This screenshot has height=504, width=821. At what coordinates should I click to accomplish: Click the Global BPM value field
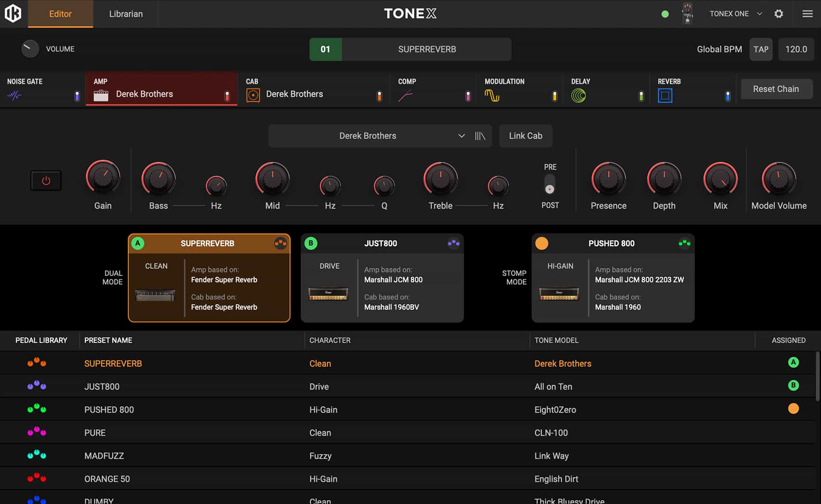point(796,49)
